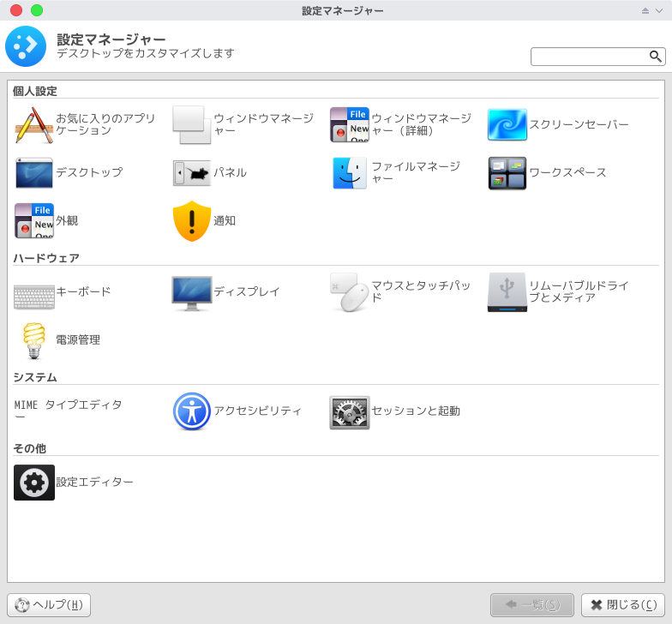Click the セッションと起動 label text
The height and width of the screenshot is (624, 672).
click(416, 411)
